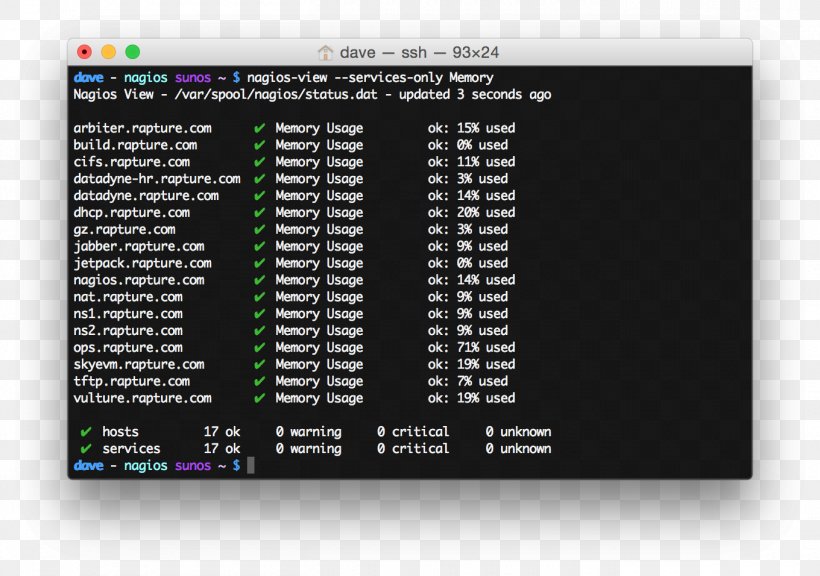Screen dimensions: 820x576
Task: Click the green checkmark beside skyevm.rapture.com
Action: [259, 364]
